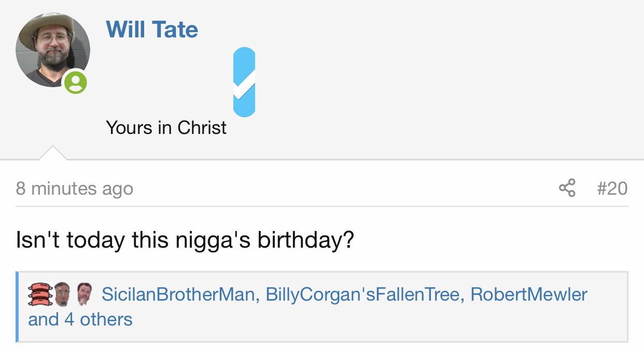Open BillyCorgan'sFallenTree's profile link
The height and width of the screenshot is (352, 644).
tap(362, 294)
